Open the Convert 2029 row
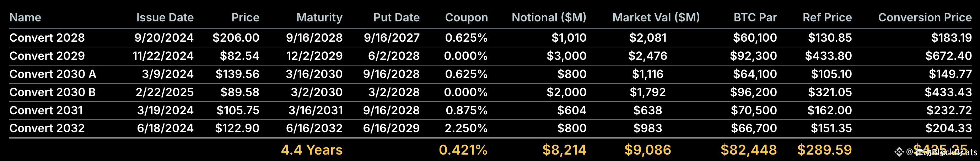980x161 pixels. 47,56
